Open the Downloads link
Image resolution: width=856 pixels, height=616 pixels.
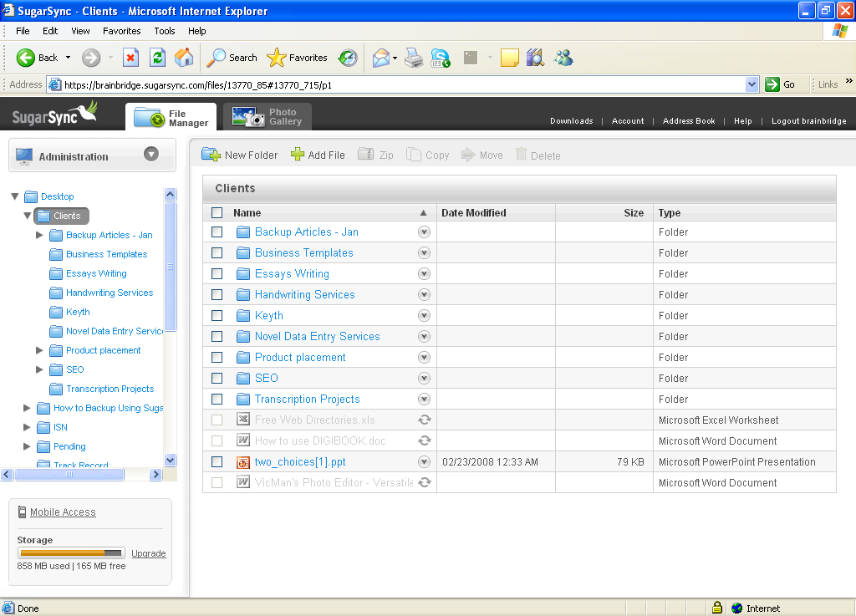[x=572, y=121]
